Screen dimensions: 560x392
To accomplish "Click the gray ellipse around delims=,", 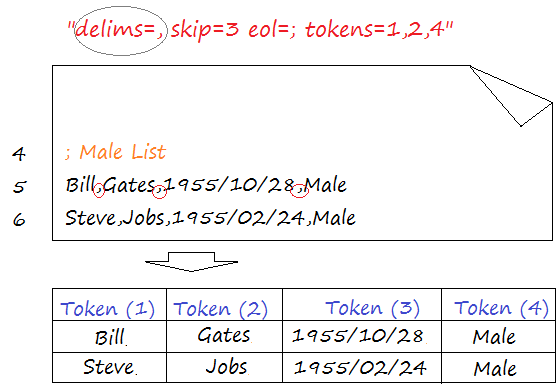I will pos(121,31).
